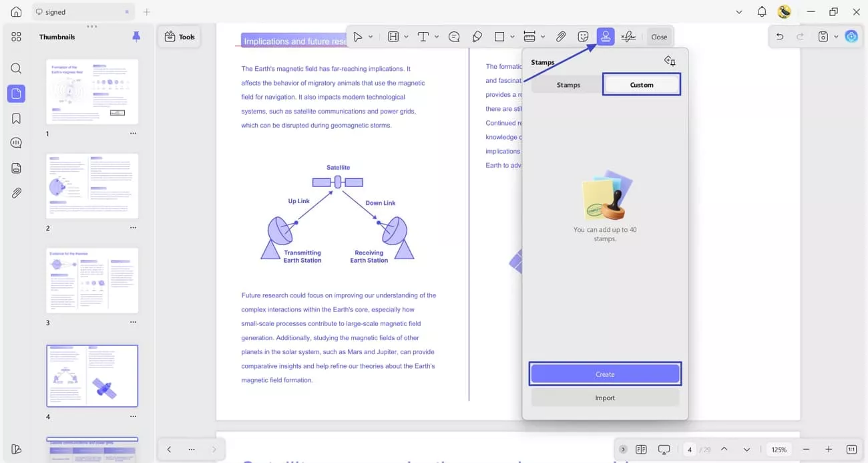Zoom in with the plus button

pos(829,450)
